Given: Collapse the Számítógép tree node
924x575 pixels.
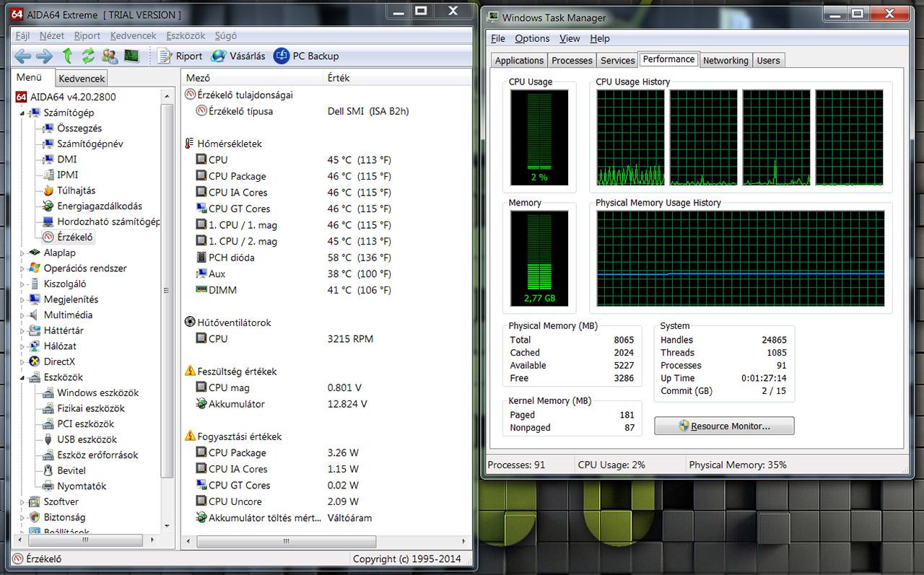Looking at the screenshot, I should click(22, 113).
